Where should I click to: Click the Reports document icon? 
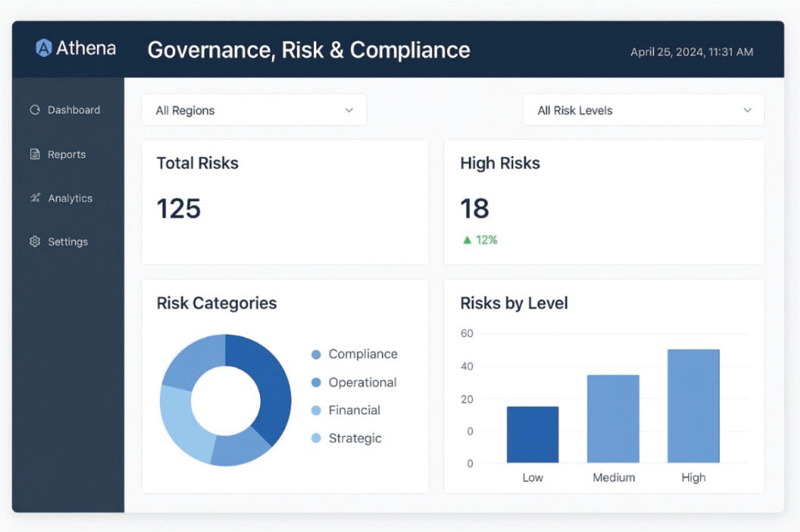(34, 155)
